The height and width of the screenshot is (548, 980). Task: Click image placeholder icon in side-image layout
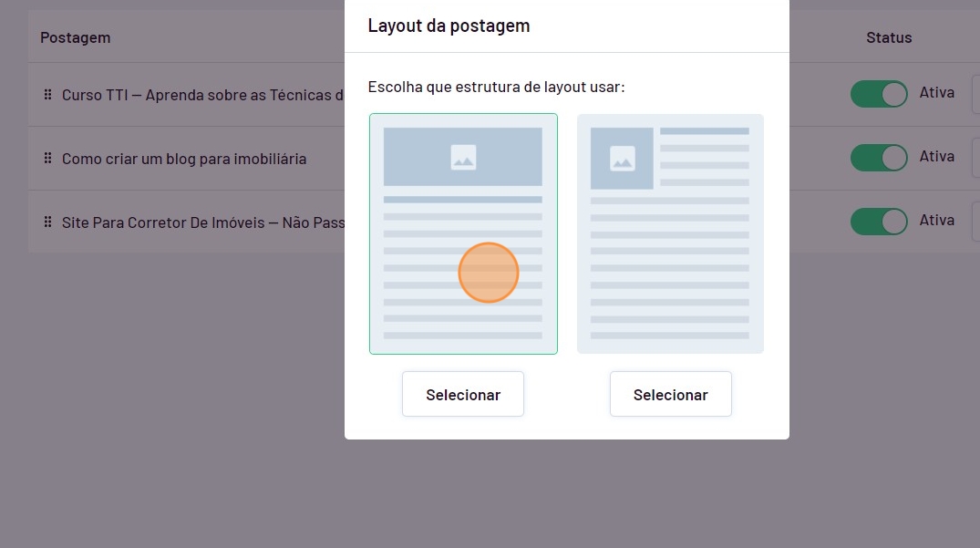point(622,159)
